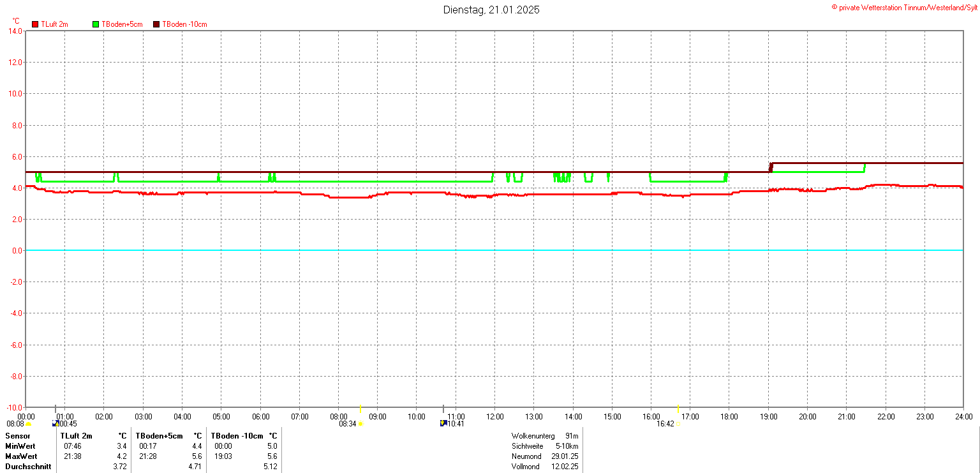Image resolution: width=980 pixels, height=473 pixels.
Task: Click the dark red TBoden -10cm legend swatch
Action: (156, 24)
